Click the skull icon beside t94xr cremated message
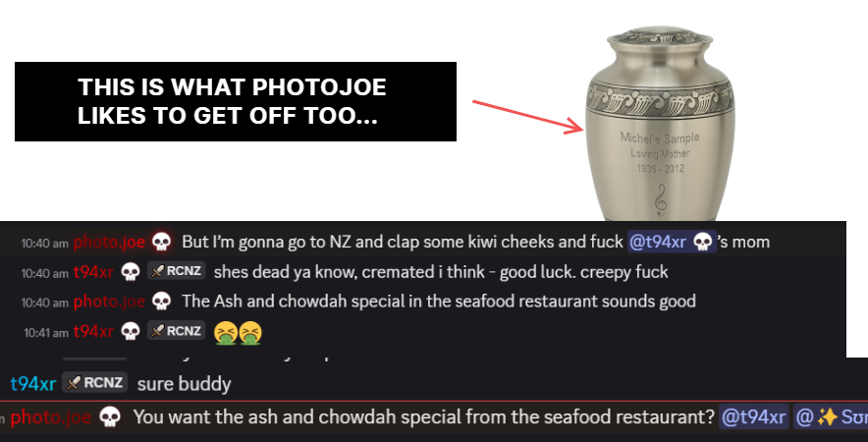 click(131, 272)
